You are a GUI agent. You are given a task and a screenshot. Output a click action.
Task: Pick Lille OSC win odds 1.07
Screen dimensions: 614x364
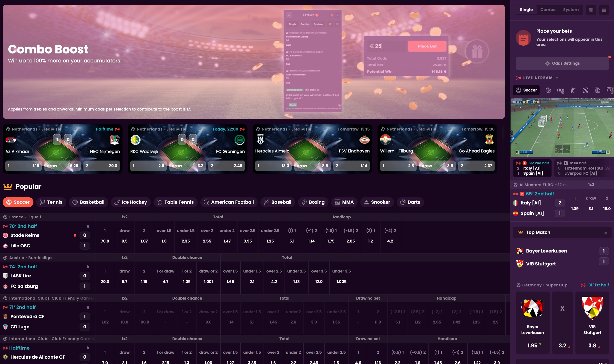144,237
